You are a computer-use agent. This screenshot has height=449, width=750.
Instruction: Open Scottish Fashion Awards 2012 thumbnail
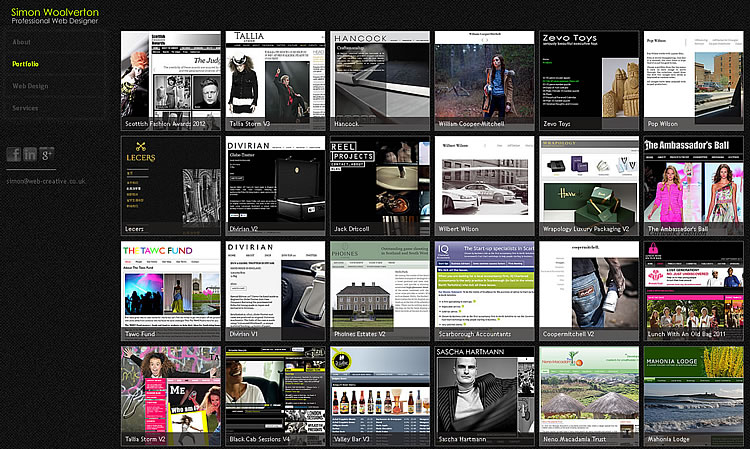click(x=171, y=81)
